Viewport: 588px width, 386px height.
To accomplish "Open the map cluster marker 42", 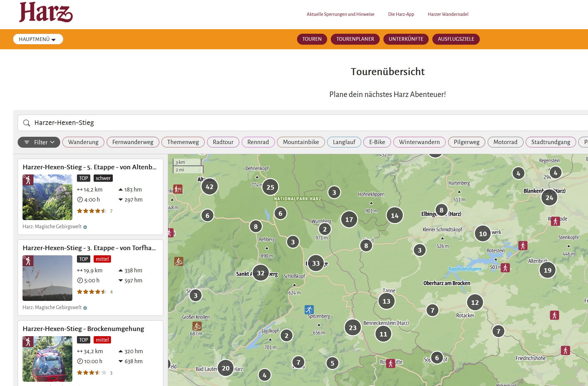I will coord(209,187).
